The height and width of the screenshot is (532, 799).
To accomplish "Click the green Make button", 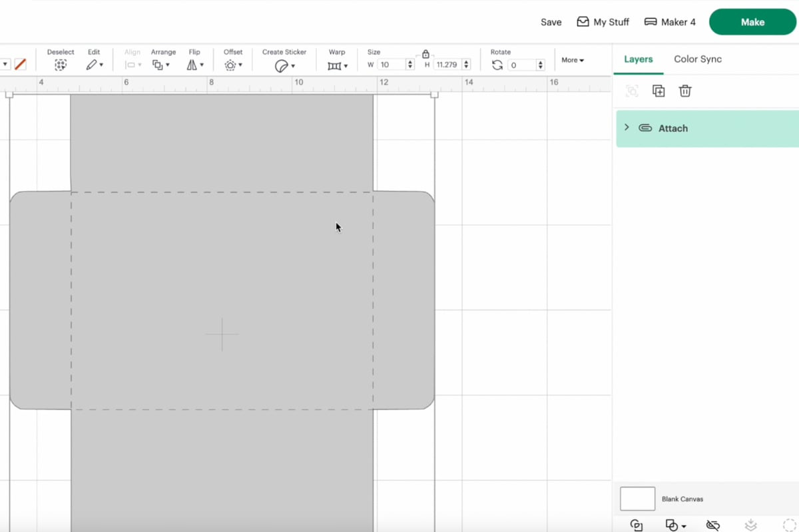I will tap(752, 21).
